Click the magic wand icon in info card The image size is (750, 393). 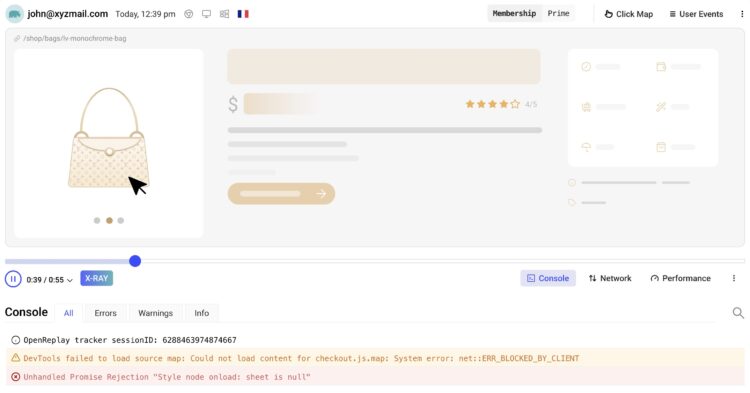(x=661, y=107)
